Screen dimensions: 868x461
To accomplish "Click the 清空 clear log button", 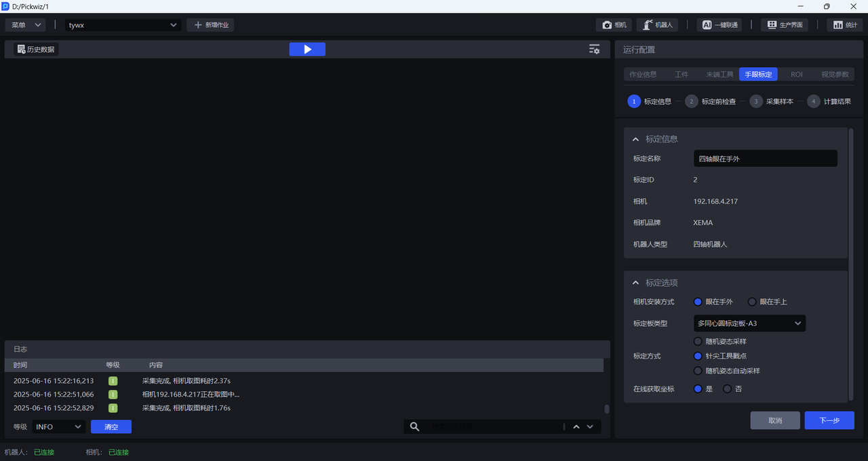I will tap(111, 426).
